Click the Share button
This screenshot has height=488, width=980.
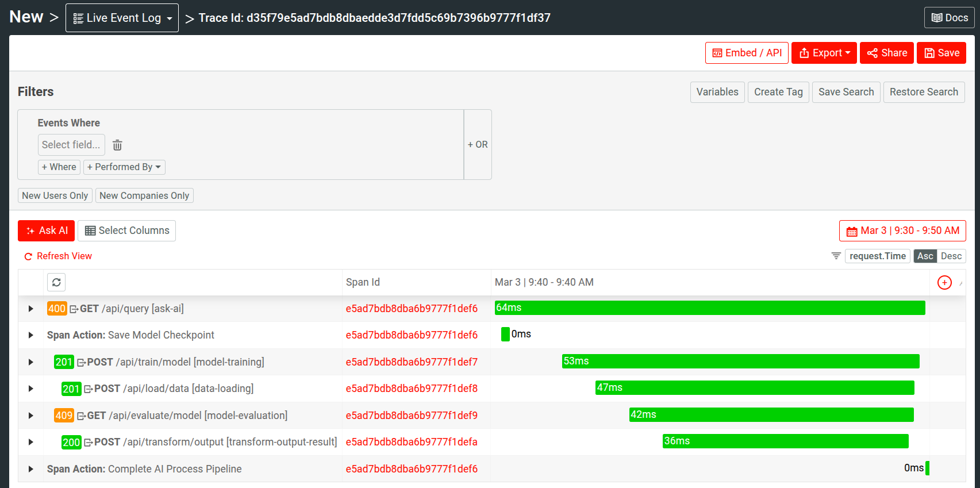point(886,53)
